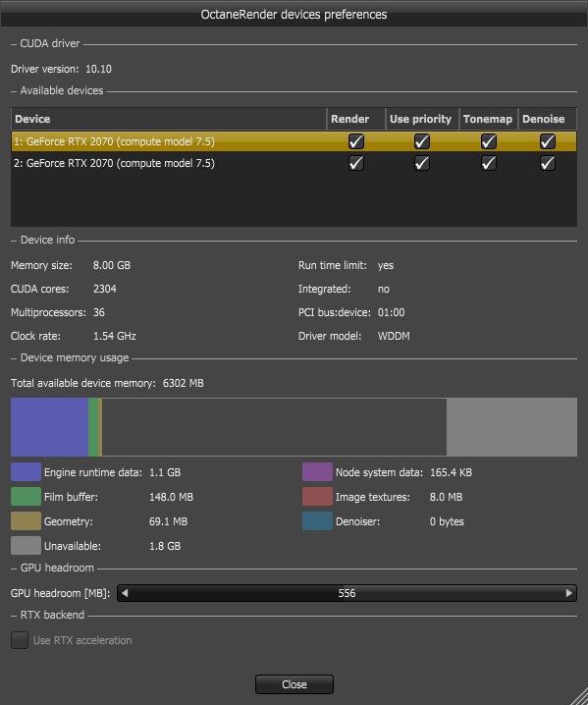Click the window resize grip corner
The width and height of the screenshot is (588, 705).
580,697
